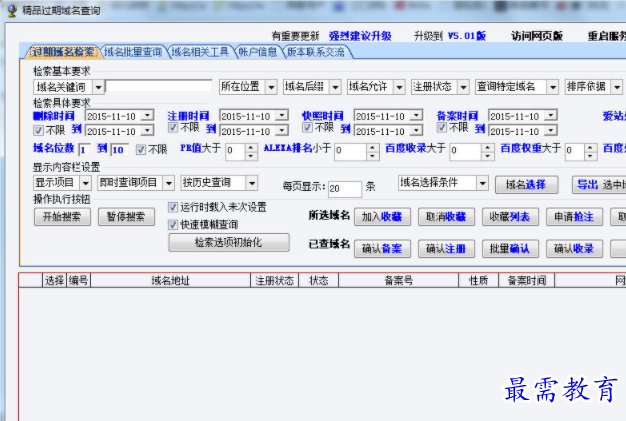This screenshot has width=626, height=421.
Task: Expand the 查询特定域名 dropdown
Action: click(553, 87)
